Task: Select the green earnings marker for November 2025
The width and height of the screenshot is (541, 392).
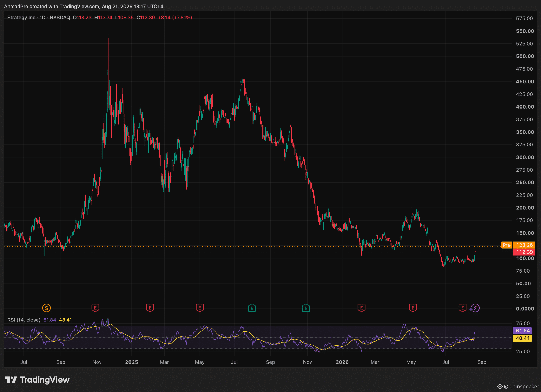Action: coord(306,308)
